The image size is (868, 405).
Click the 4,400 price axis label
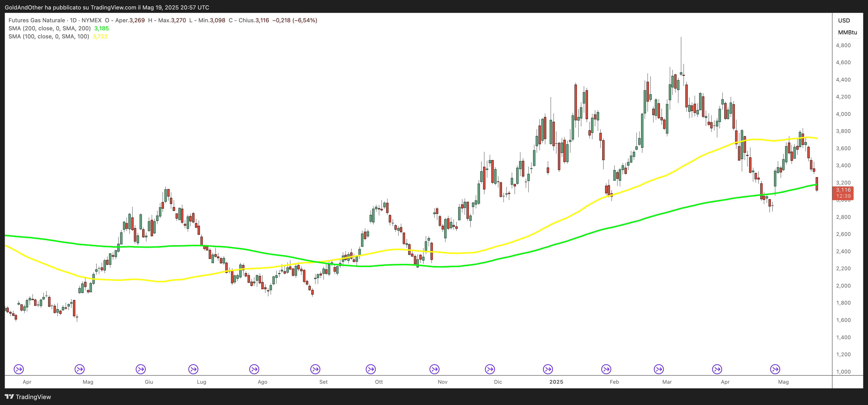click(x=843, y=80)
